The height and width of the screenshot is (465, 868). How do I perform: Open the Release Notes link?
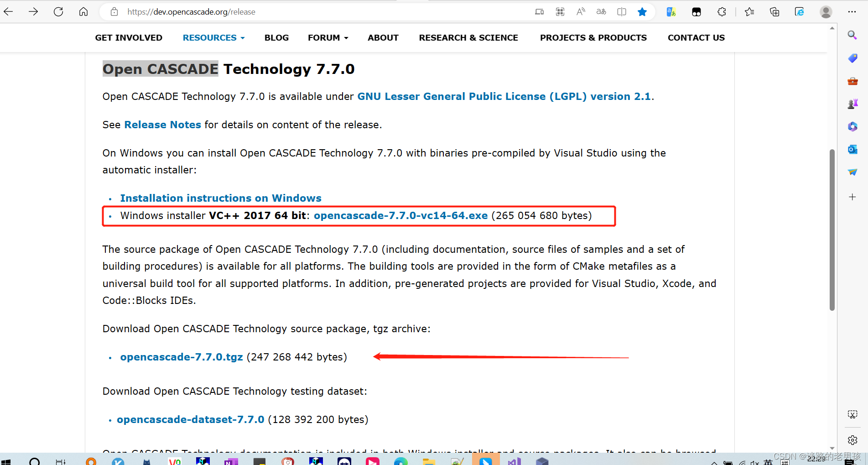point(162,125)
